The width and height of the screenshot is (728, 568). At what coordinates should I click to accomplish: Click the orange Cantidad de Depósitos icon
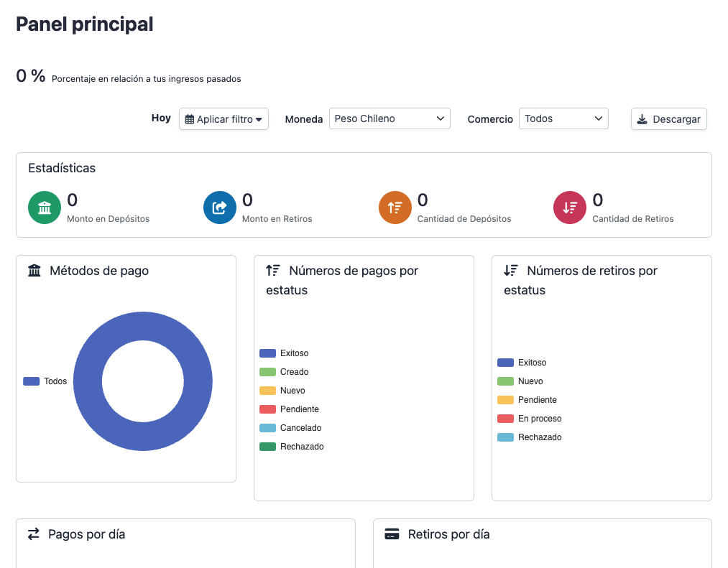coord(395,207)
